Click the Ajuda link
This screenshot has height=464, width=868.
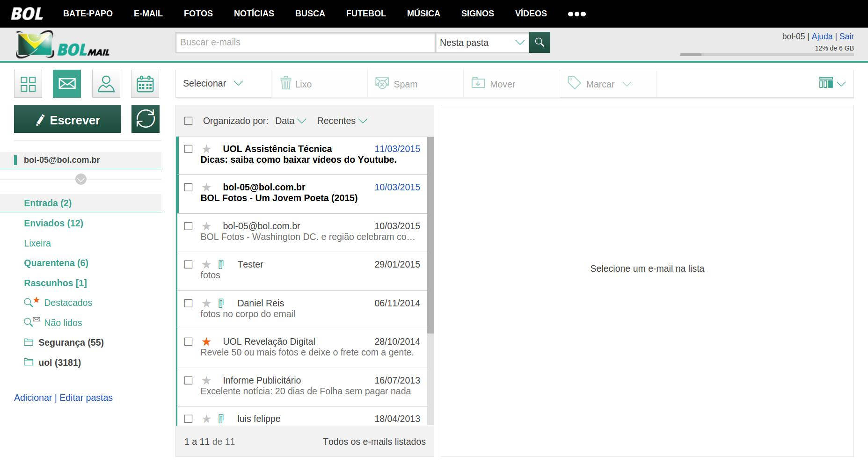coord(822,36)
